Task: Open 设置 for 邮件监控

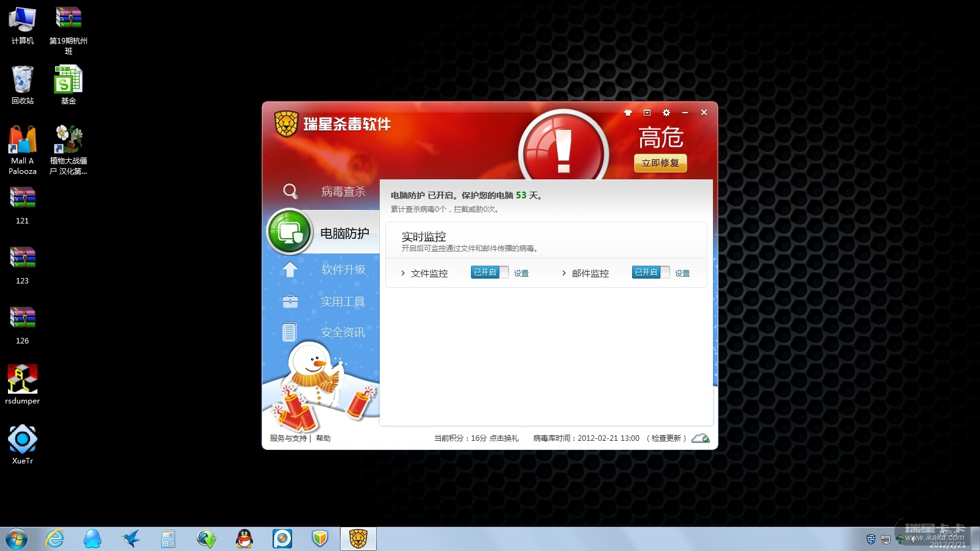Action: click(x=682, y=273)
